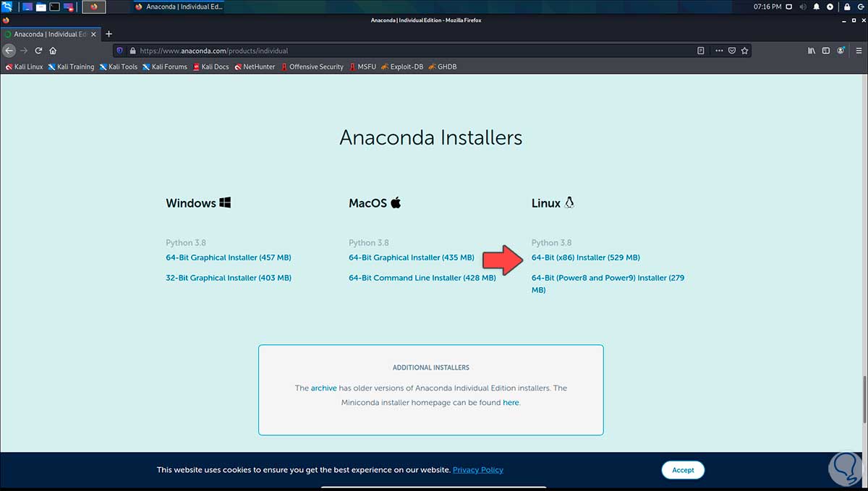Close the Anaconda browser tab
868x491 pixels.
click(x=93, y=34)
